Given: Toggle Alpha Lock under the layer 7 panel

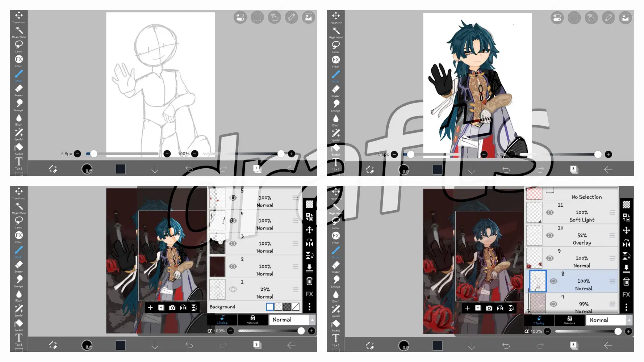Looking at the screenshot, I should click(569, 320).
